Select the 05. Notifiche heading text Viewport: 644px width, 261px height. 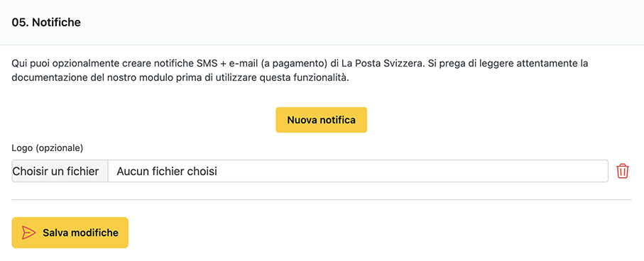pos(46,23)
